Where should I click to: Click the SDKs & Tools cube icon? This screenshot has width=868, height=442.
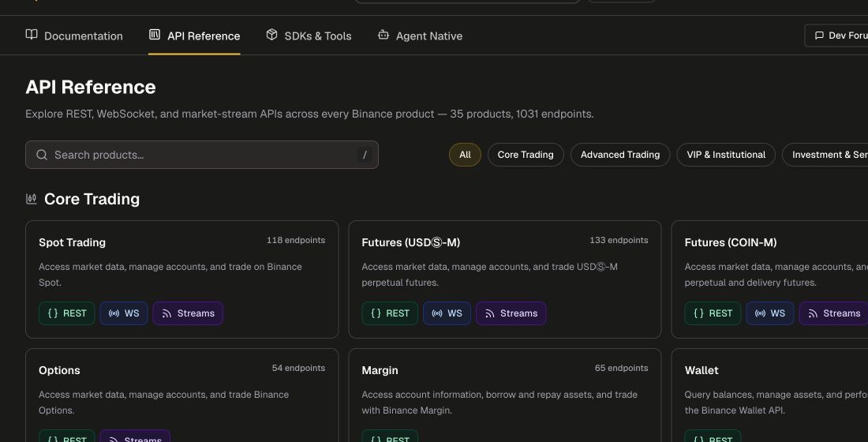(x=271, y=35)
